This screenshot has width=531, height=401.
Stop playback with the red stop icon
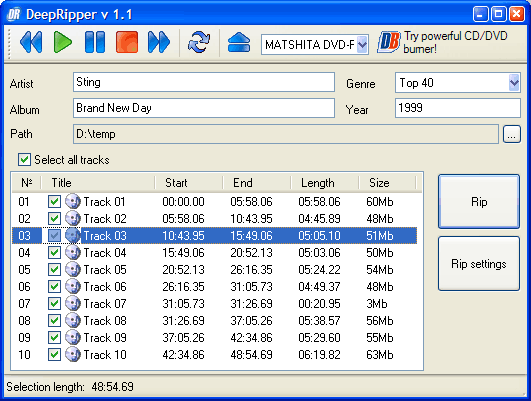pos(127,42)
